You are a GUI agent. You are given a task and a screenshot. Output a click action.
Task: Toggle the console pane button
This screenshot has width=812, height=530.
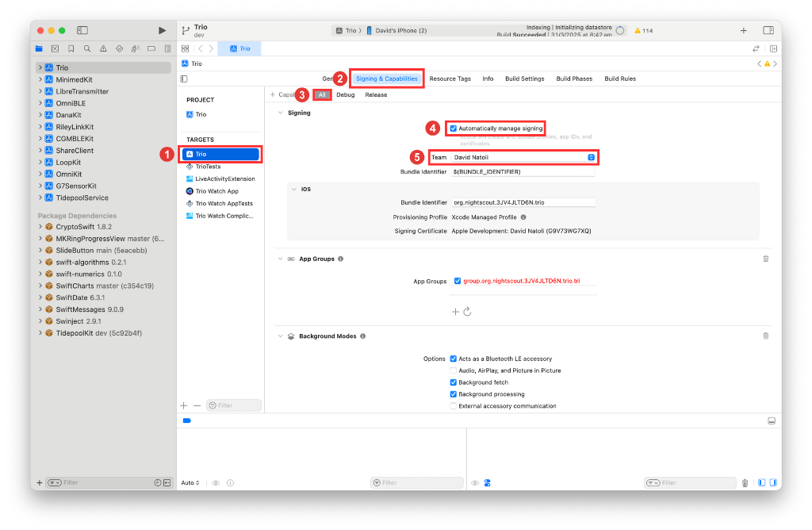click(773, 483)
